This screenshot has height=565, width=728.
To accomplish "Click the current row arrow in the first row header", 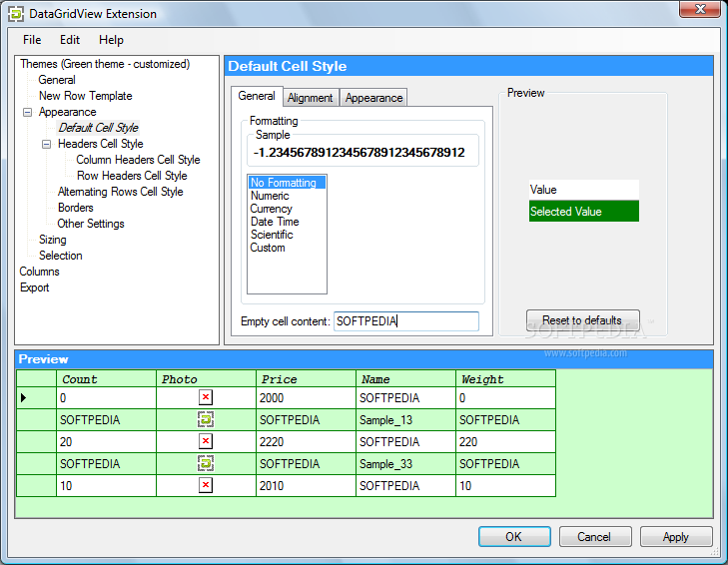I will tap(23, 398).
